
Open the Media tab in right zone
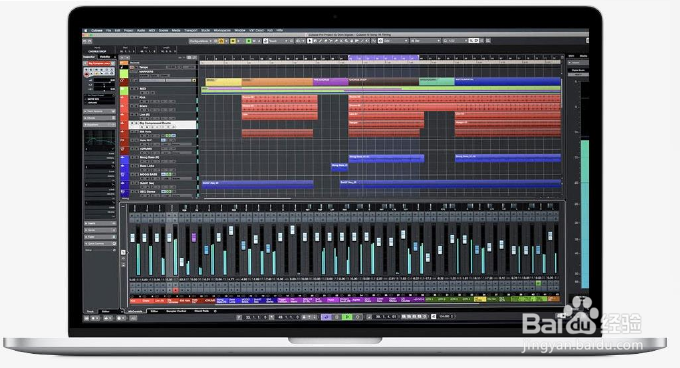point(583,56)
